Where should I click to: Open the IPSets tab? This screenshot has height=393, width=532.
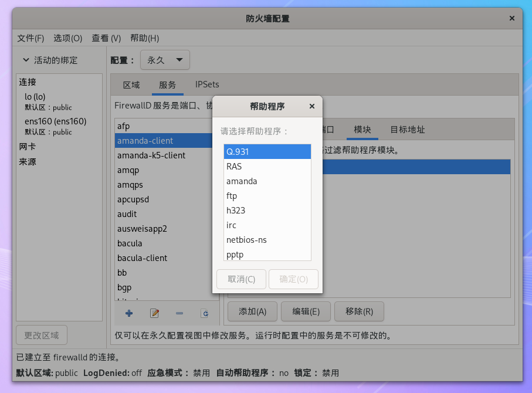(206, 84)
